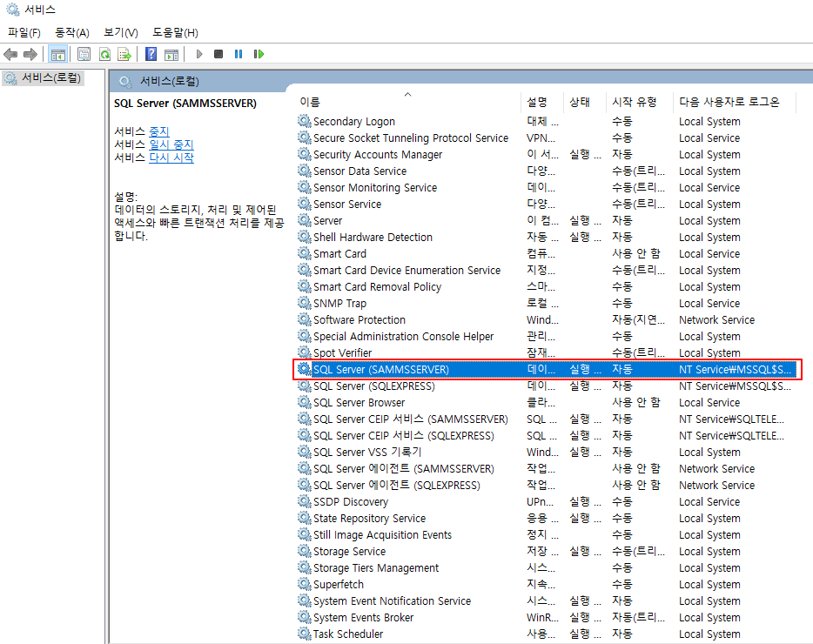The width and height of the screenshot is (813, 644).
Task: Click the Forward arrow in the toolbar
Action: (30, 54)
